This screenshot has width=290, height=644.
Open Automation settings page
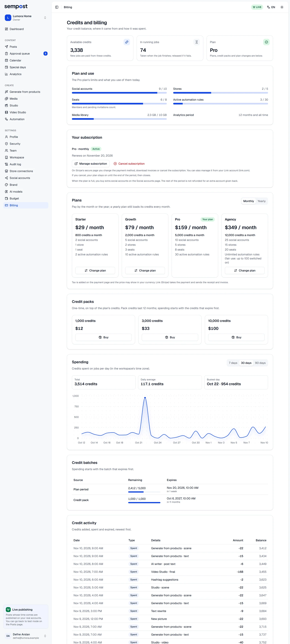coord(26,119)
